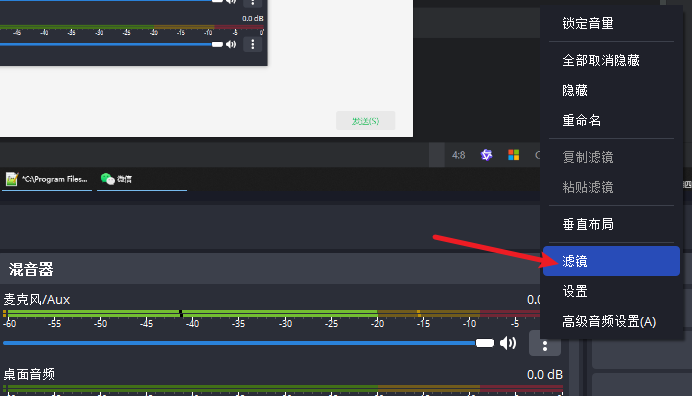Screen dimensions: 692x396
Task: Open three-dot menu in preview mixer
Action: (x=252, y=44)
